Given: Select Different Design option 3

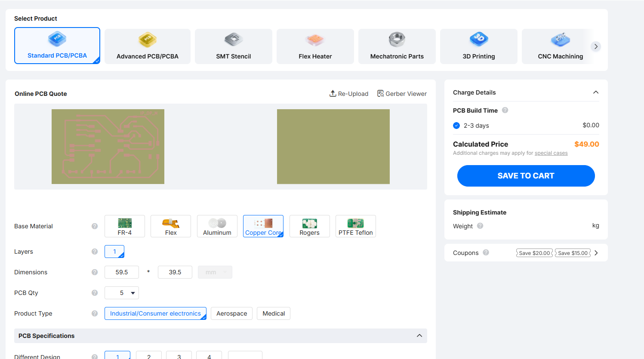Looking at the screenshot, I should [179, 356].
